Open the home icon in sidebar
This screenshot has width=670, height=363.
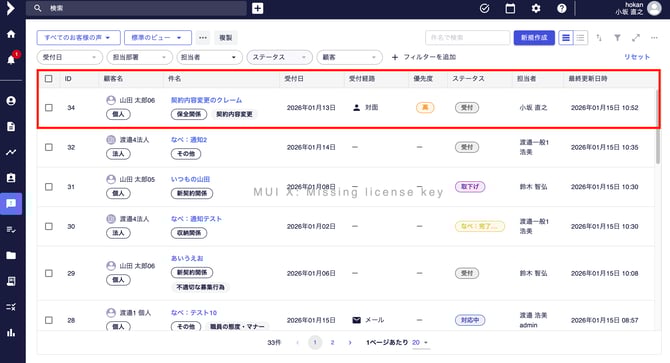11,34
